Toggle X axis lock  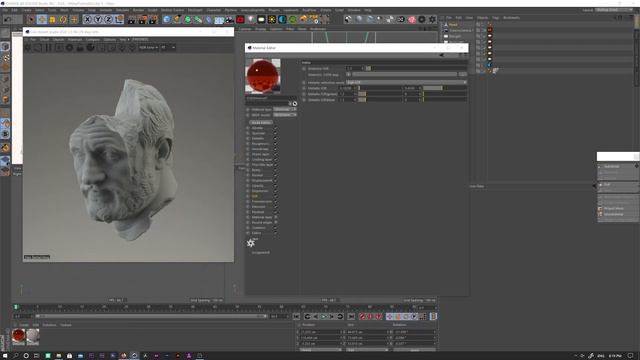[87, 19]
